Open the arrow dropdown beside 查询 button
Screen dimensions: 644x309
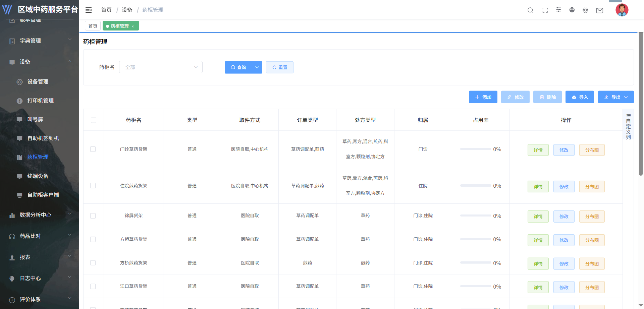pos(257,67)
